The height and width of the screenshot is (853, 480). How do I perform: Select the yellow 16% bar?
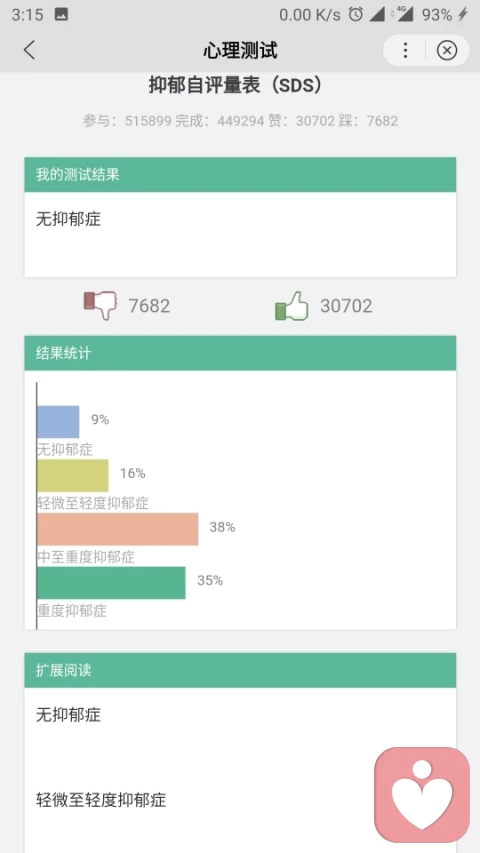[x=73, y=475]
